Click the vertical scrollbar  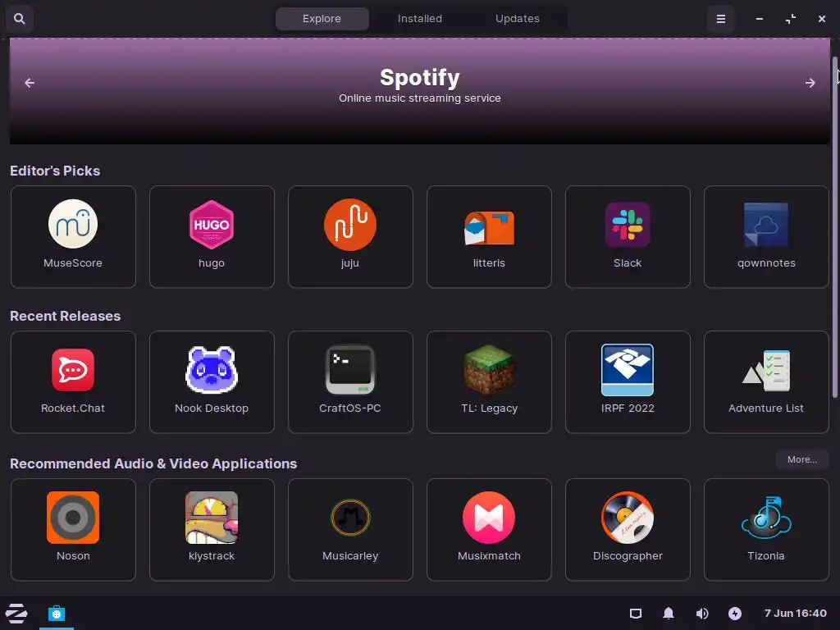[834, 227]
